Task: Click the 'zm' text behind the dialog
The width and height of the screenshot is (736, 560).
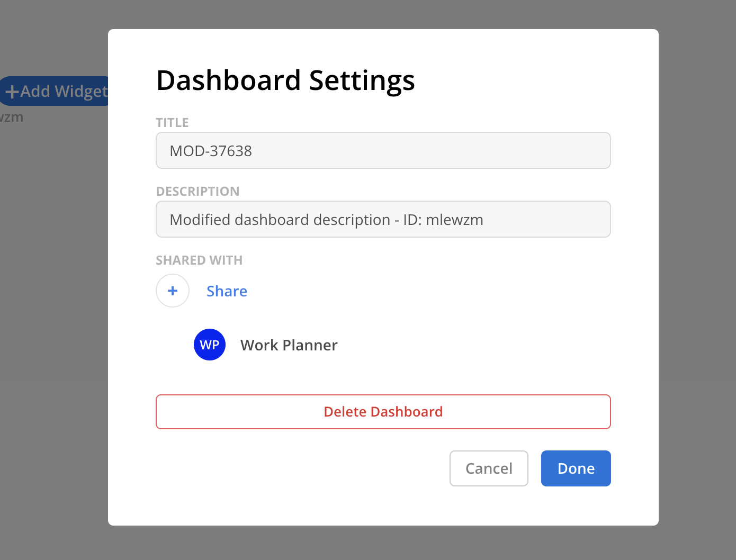Action: [x=12, y=118]
